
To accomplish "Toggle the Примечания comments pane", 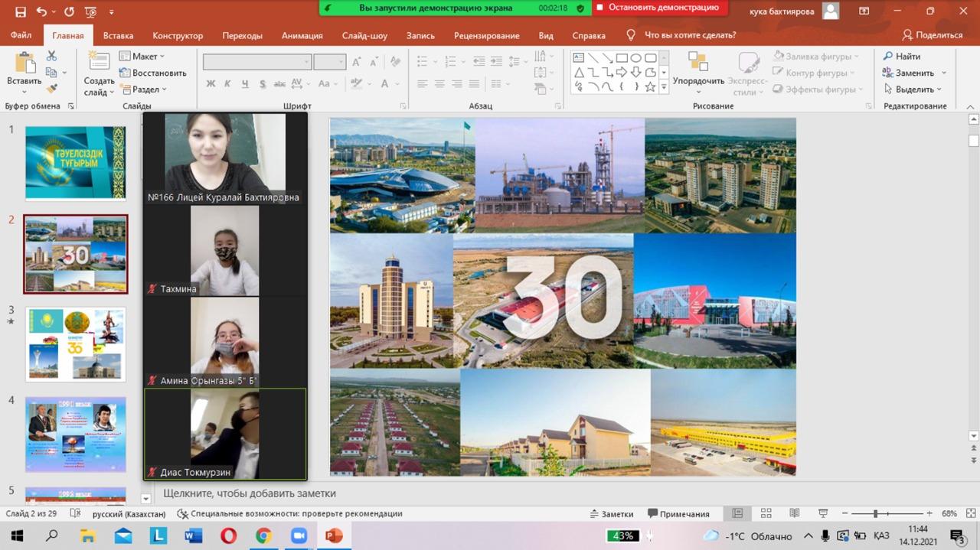I will tap(678, 513).
